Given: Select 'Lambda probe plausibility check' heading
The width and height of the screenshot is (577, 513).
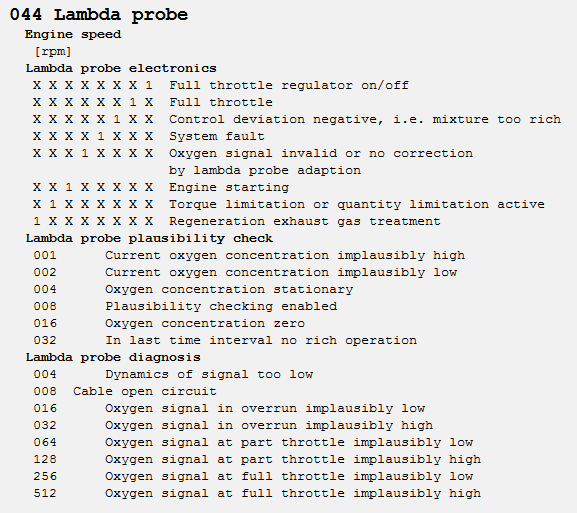Looking at the screenshot, I should pyautogui.click(x=149, y=238).
